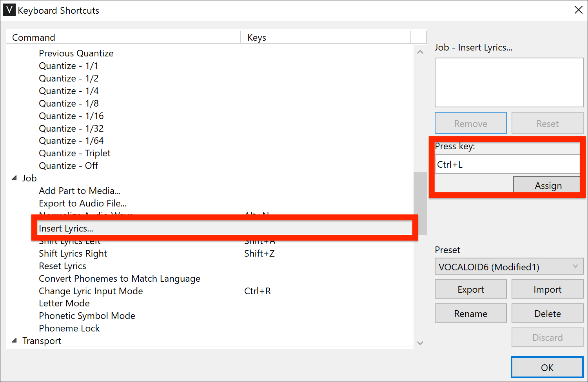Export the current shortcut preset
The width and height of the screenshot is (588, 382).
470,289
